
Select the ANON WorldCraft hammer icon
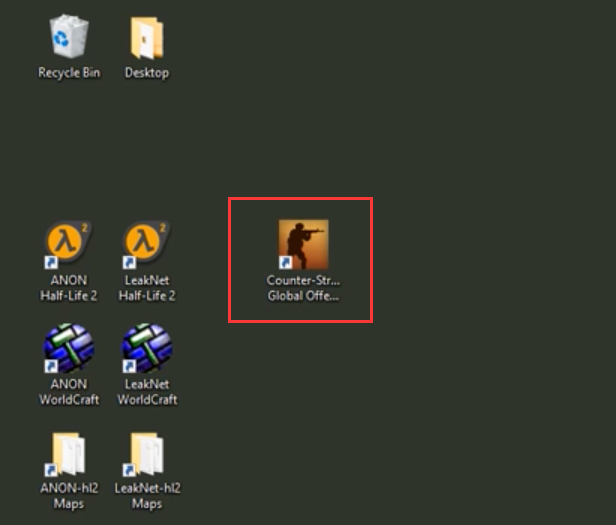[x=68, y=348]
